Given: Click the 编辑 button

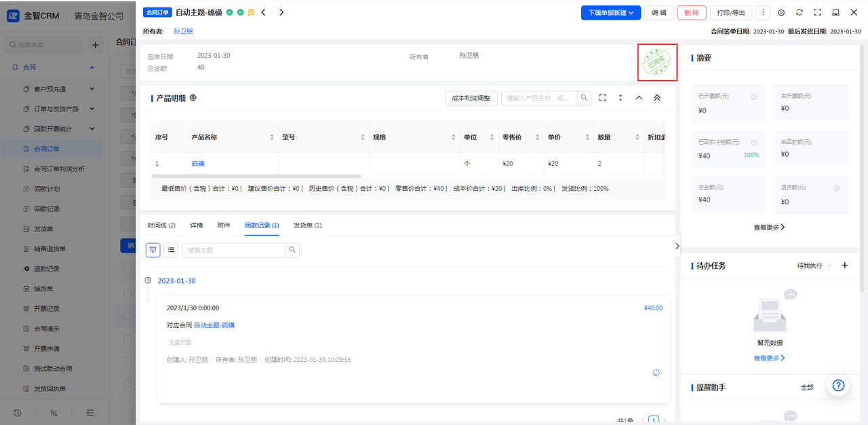Looking at the screenshot, I should tap(658, 13).
